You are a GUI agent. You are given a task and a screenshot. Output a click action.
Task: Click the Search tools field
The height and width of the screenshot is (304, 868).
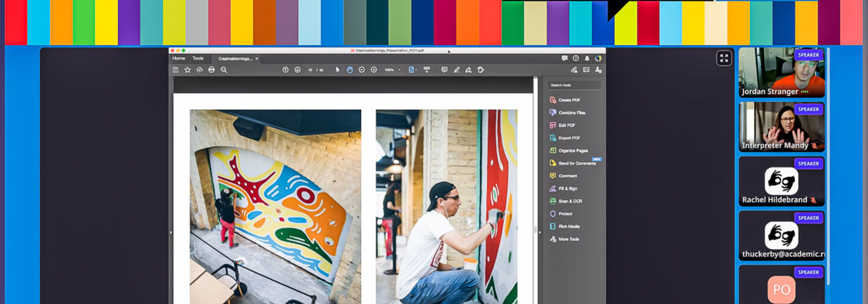(x=574, y=85)
